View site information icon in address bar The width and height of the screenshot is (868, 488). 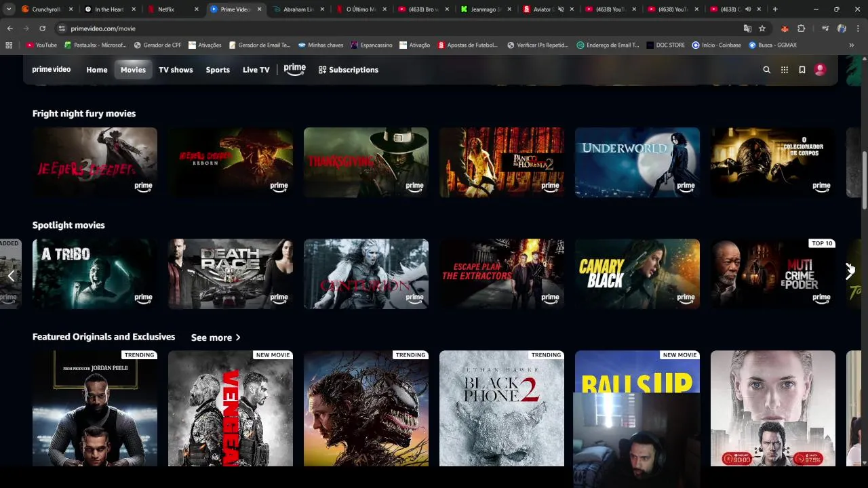[x=62, y=28]
